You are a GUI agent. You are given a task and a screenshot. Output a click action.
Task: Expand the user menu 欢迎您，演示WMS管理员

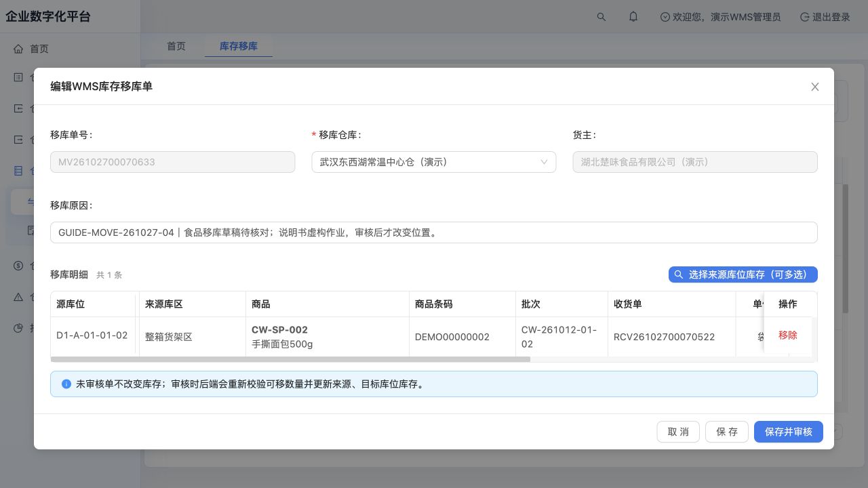click(x=720, y=17)
